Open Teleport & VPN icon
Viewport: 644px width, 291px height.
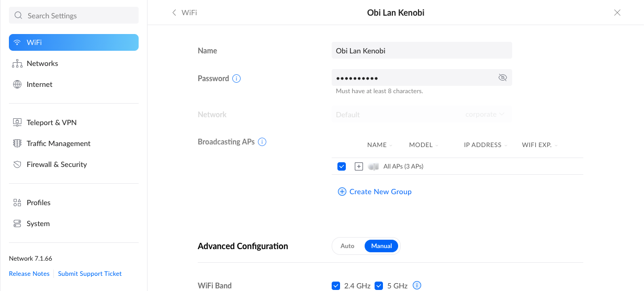point(17,122)
